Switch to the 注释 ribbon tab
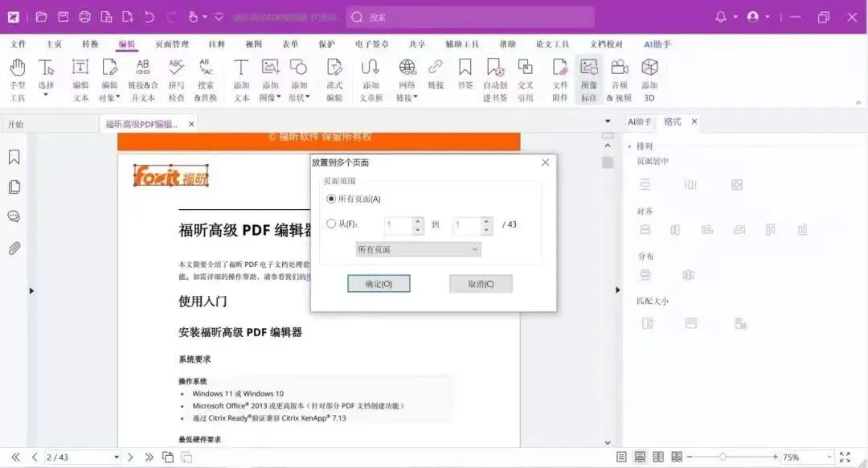Screen dimensions: 868x468 point(216,44)
